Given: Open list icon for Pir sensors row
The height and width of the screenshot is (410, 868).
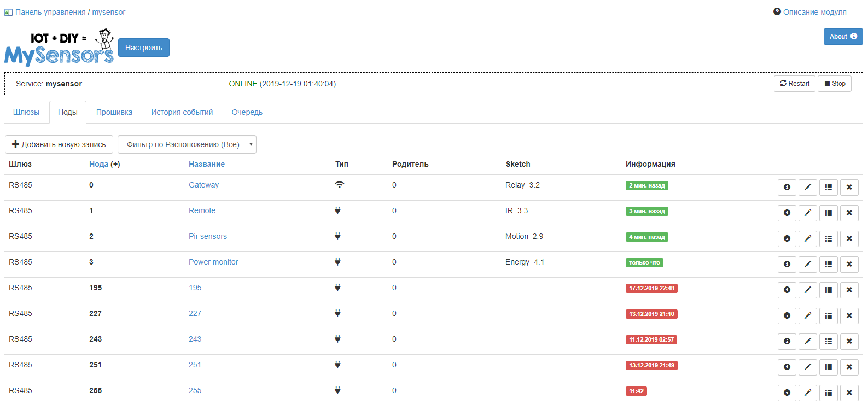Looking at the screenshot, I should [828, 238].
